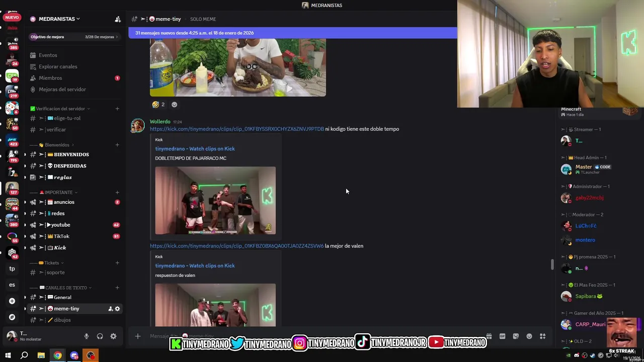
Task: Open the GIF picker
Action: 502,336
